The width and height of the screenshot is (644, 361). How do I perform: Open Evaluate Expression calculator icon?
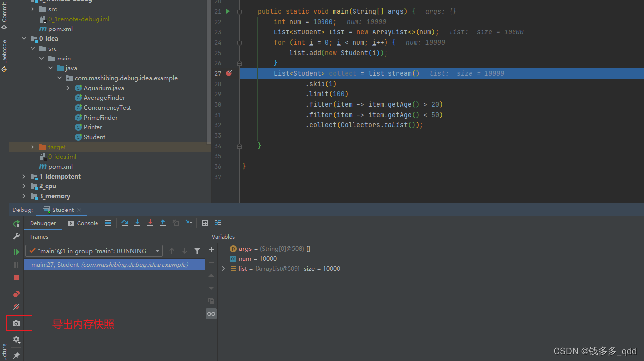tap(205, 223)
